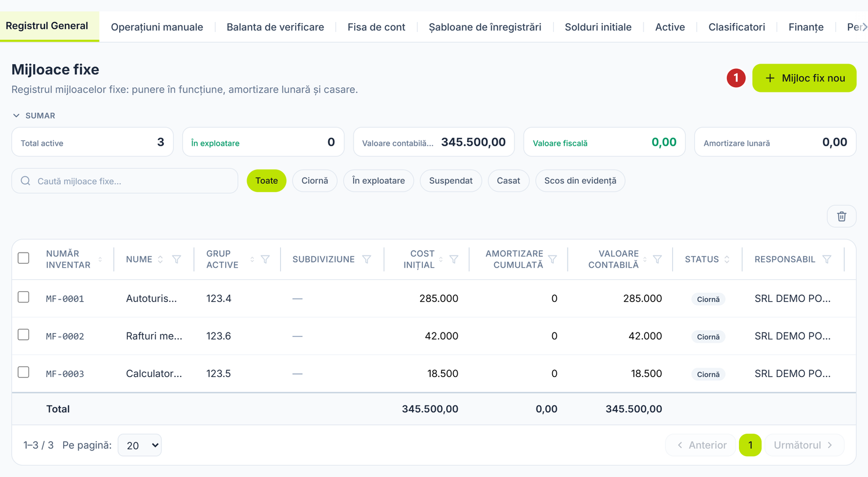Select page 1 button

tap(750, 445)
